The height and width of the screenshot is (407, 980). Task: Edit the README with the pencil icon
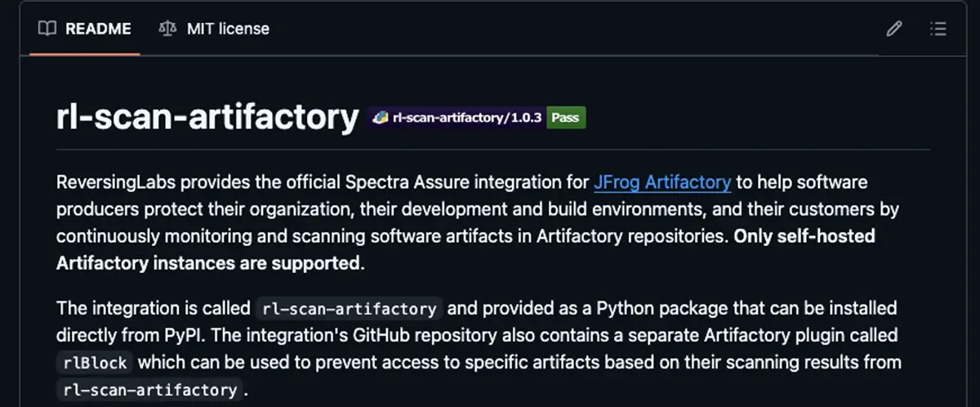pos(894,29)
